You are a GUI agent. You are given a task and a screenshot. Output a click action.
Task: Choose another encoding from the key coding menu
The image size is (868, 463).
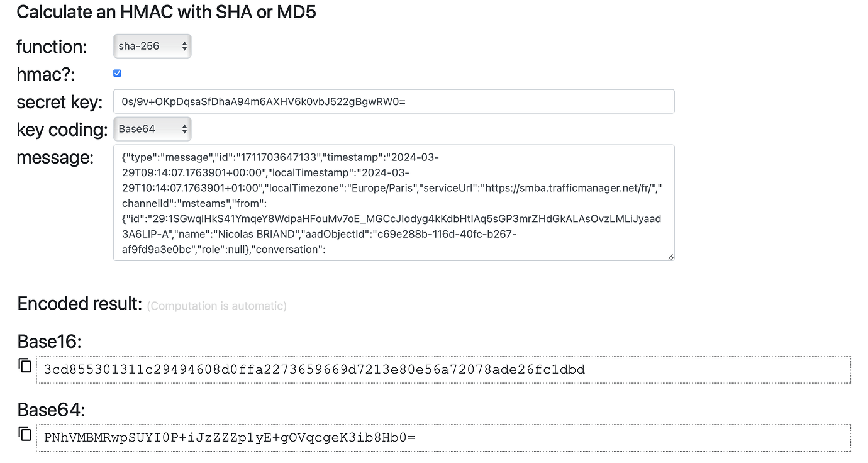tap(151, 128)
